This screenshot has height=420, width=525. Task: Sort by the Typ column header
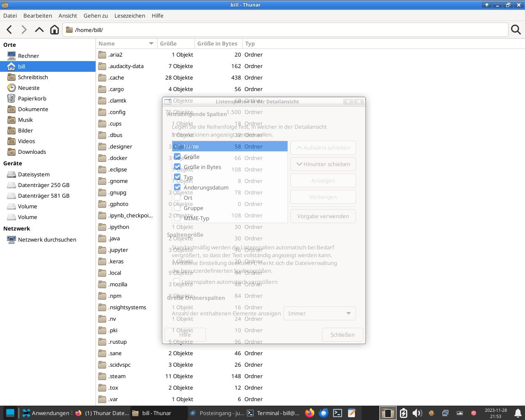pos(250,43)
